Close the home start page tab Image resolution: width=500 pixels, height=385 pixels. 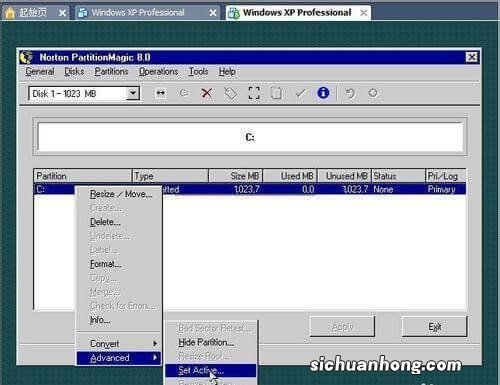pyautogui.click(x=62, y=13)
